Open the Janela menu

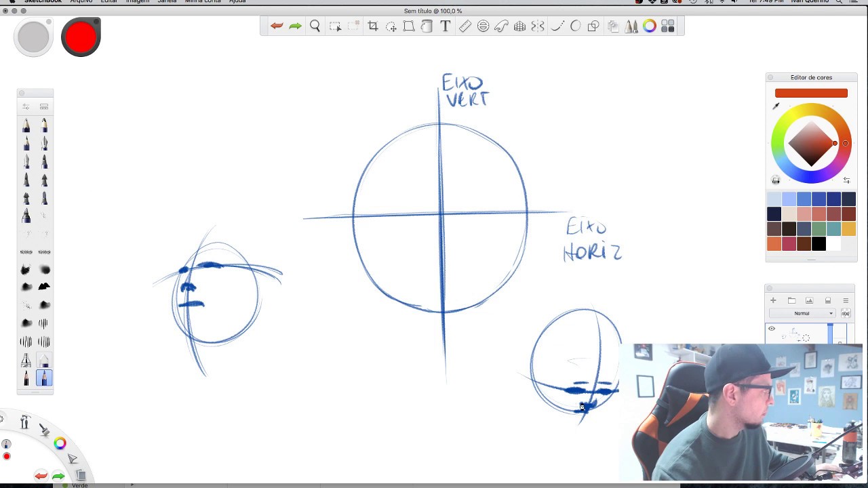pos(167,2)
